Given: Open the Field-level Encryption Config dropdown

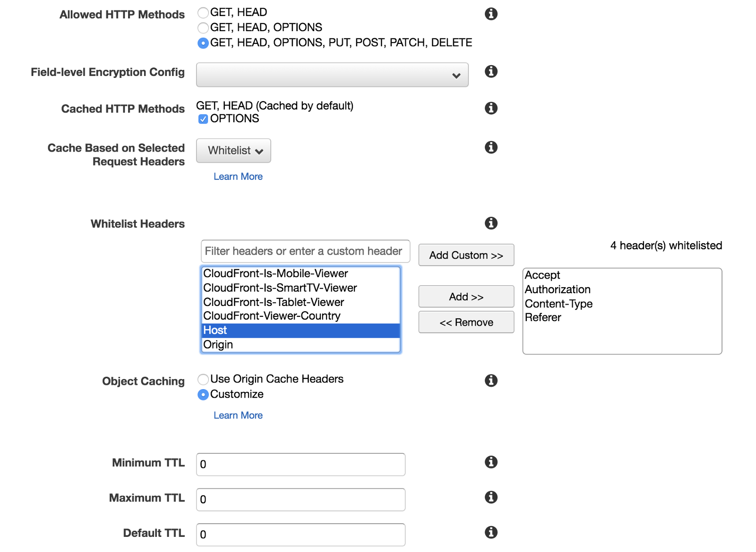Looking at the screenshot, I should click(x=332, y=75).
